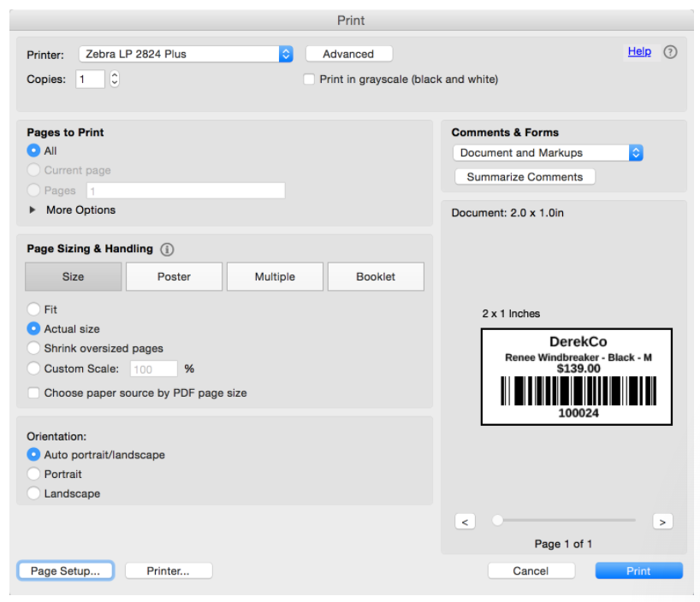Go to previous page with left arrow
This screenshot has width=700, height=602.
click(465, 522)
